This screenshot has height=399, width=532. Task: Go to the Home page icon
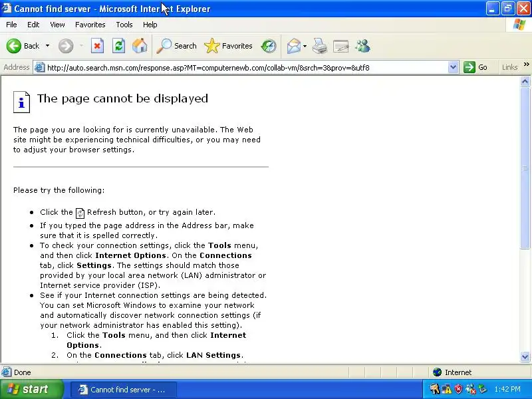[140, 46]
